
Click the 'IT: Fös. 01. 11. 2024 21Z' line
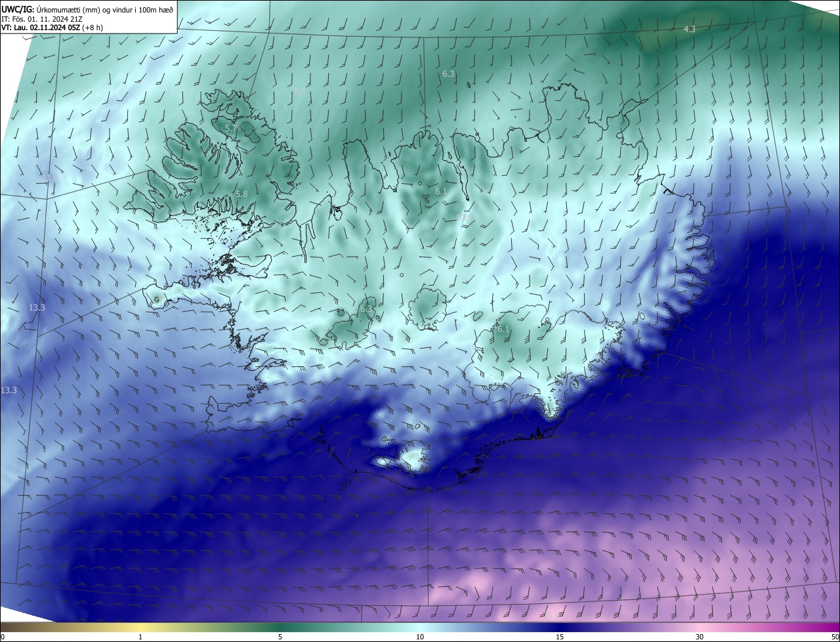pos(42,19)
